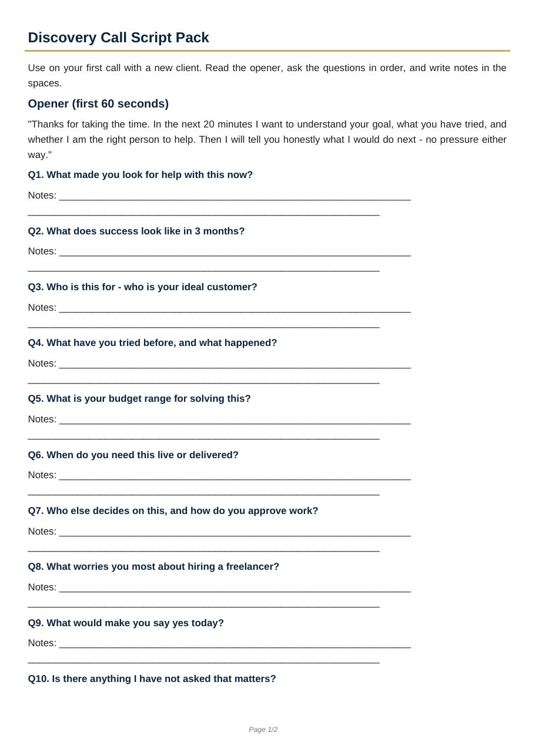Click the Q5 budget range question
Viewport: 535px width, 756px height.
point(139,398)
